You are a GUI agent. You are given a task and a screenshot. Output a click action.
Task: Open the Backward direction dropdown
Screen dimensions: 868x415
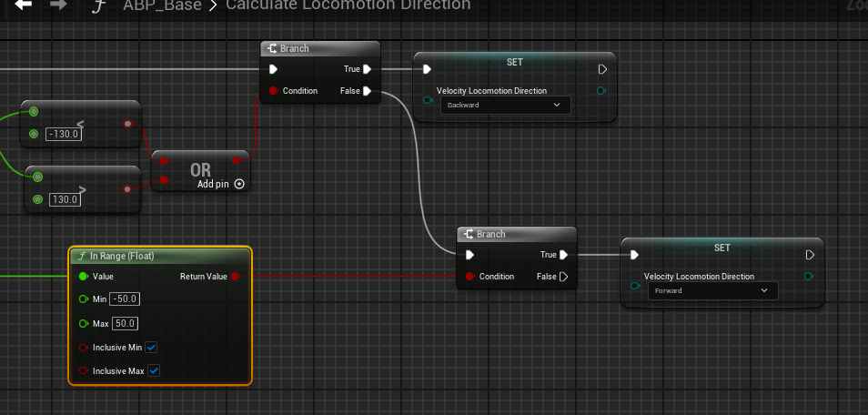pos(505,105)
